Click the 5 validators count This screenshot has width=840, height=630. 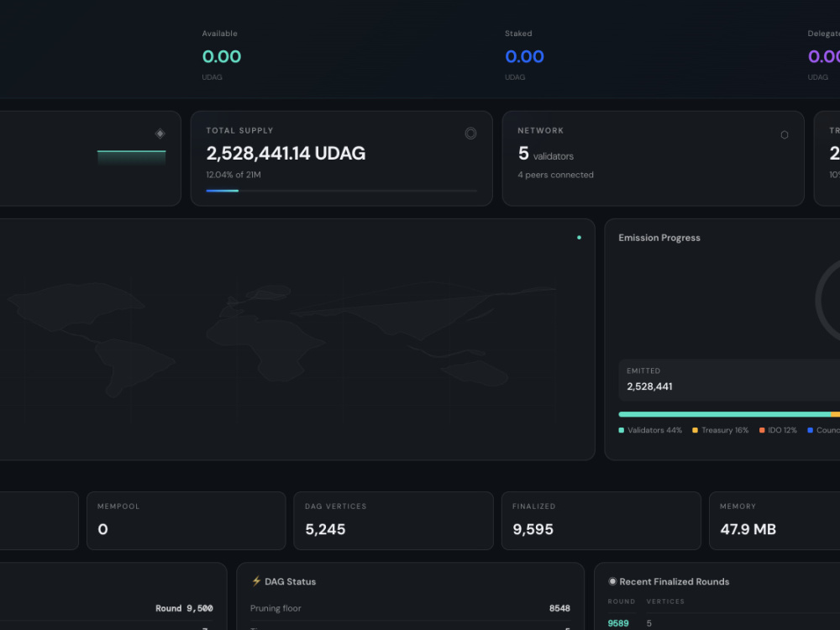click(x=545, y=155)
